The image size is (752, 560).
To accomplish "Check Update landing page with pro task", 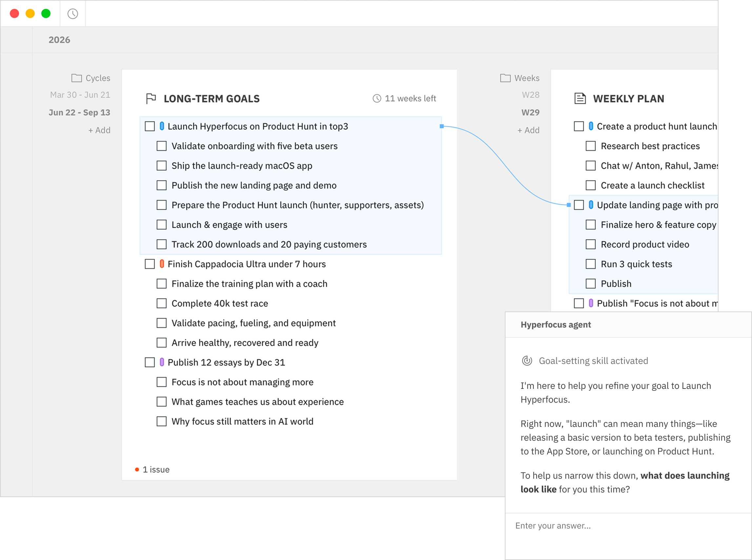I will coord(579,205).
